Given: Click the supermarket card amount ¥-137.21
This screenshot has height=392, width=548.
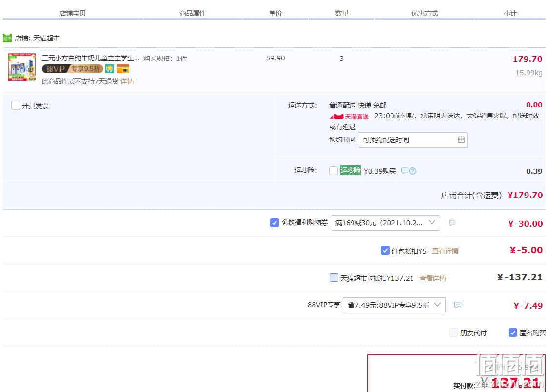Looking at the screenshot, I should point(520,277).
